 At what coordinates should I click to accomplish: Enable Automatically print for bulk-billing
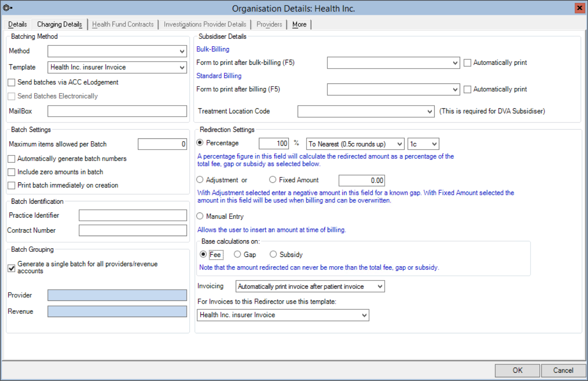coord(467,62)
